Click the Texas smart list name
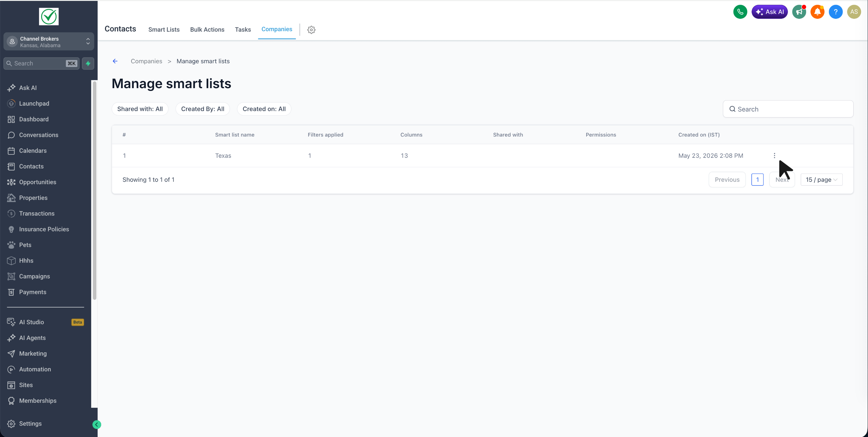This screenshot has height=437, width=868. pos(223,155)
